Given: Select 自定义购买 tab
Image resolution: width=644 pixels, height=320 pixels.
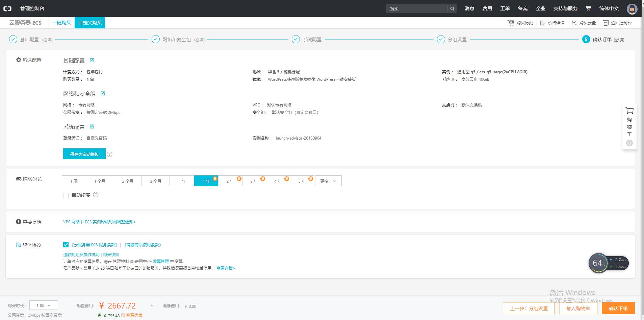Looking at the screenshot, I should [x=90, y=23].
